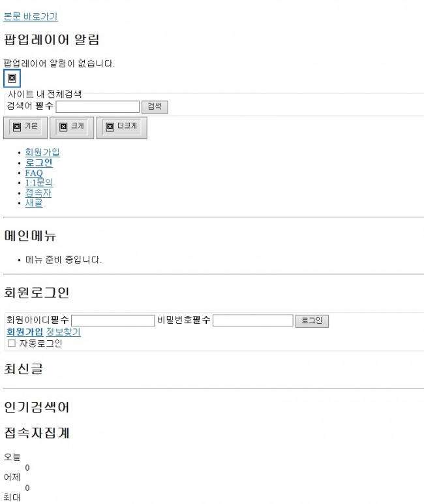
Task: Click the 회원로그인 section heading
Action: pos(37,292)
